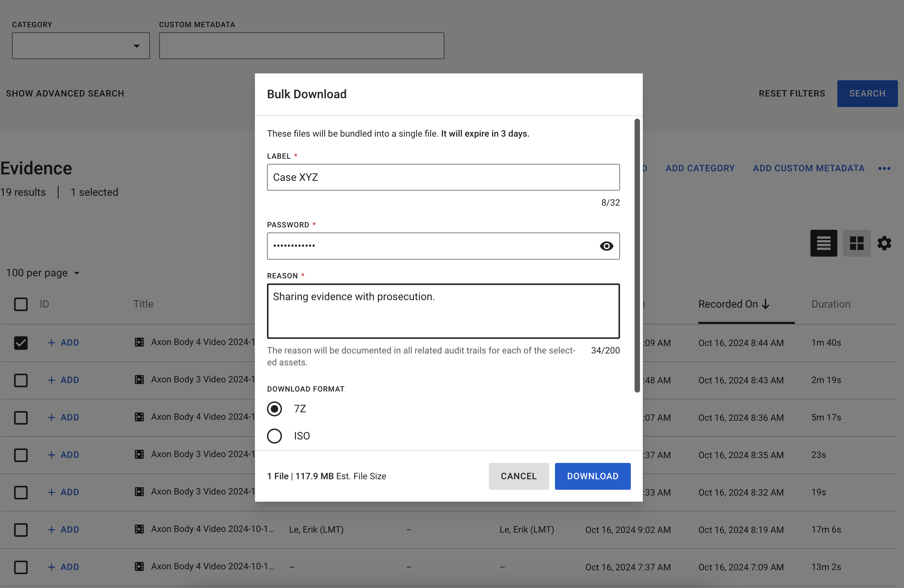Image resolution: width=904 pixels, height=588 pixels.
Task: Click into the Label field Case XYZ
Action: point(443,177)
